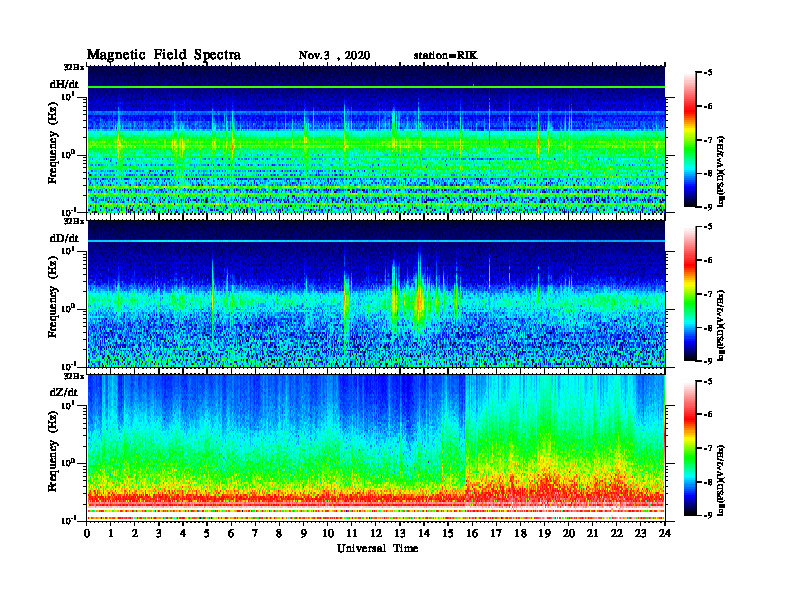Click the -9 tick on dH/dt color bar

tap(708, 207)
